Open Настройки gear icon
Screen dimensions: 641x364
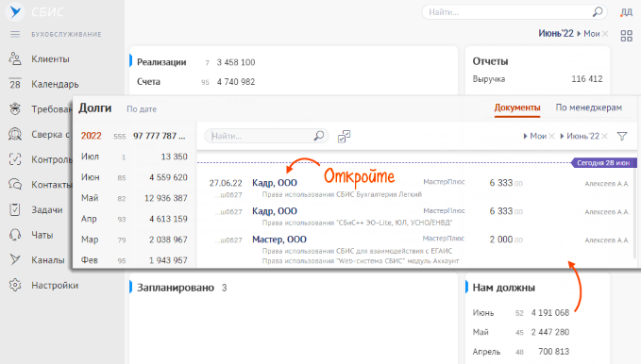[x=15, y=285]
